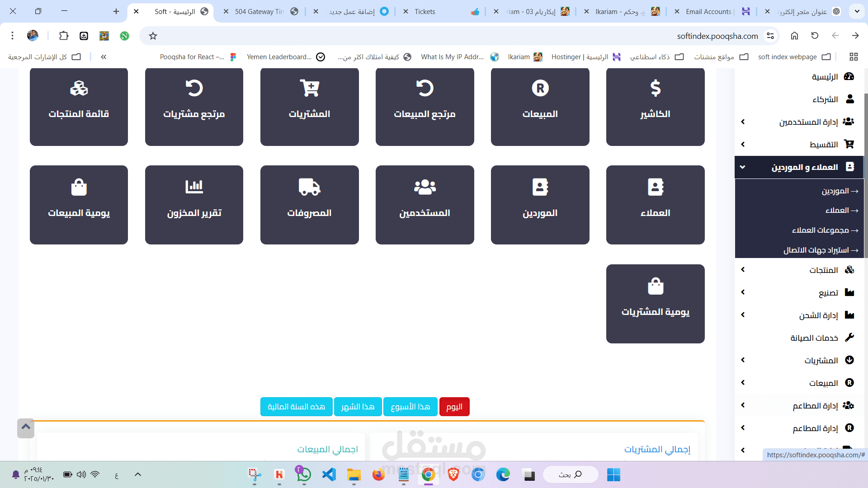Bookmark the page with the star icon
The width and height of the screenshot is (868, 488).
pyautogui.click(x=153, y=36)
